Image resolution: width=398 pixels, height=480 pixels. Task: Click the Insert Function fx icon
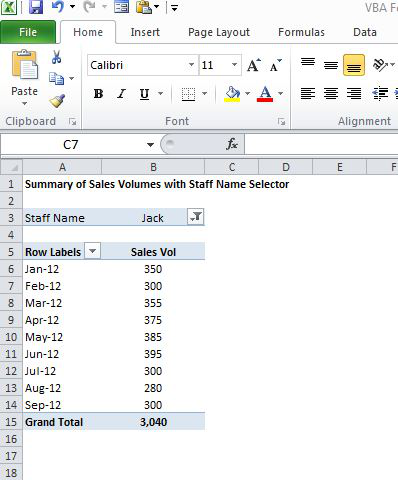point(232,144)
